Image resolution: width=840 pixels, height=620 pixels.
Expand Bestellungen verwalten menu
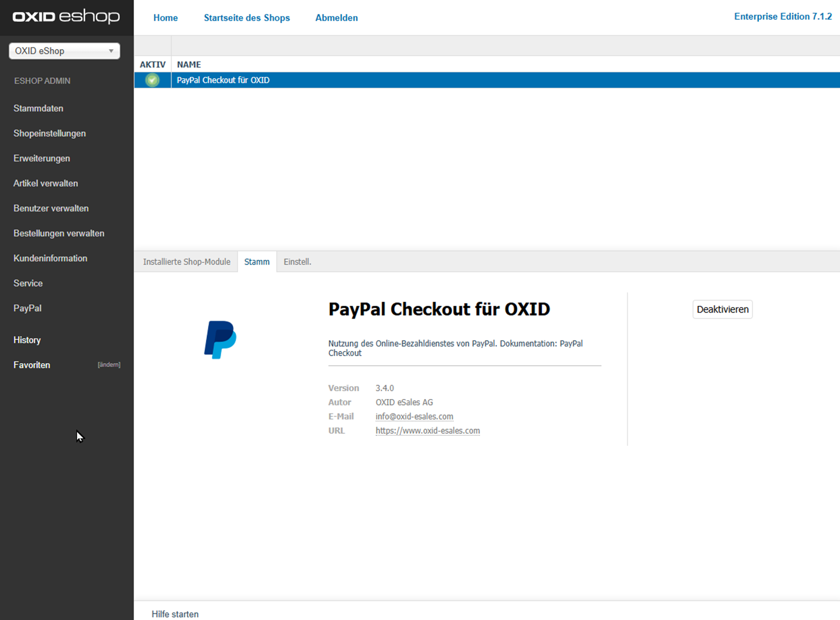coord(59,233)
